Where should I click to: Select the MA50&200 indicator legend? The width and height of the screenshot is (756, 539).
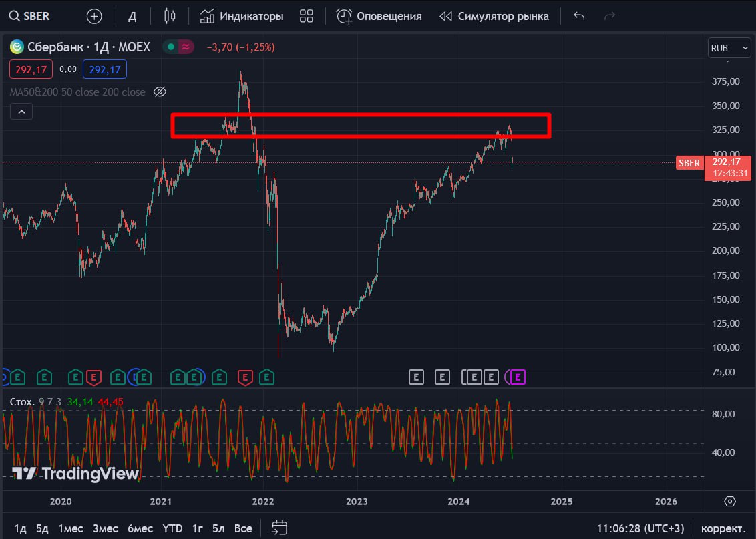click(x=77, y=92)
